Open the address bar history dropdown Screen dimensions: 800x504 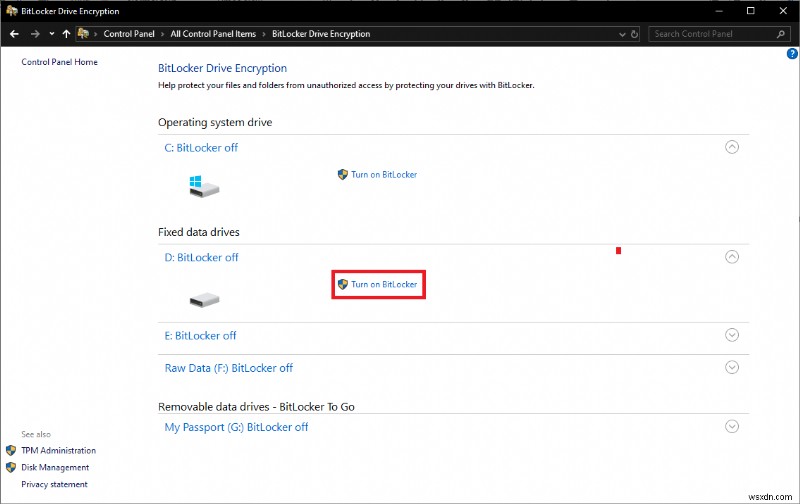point(622,34)
